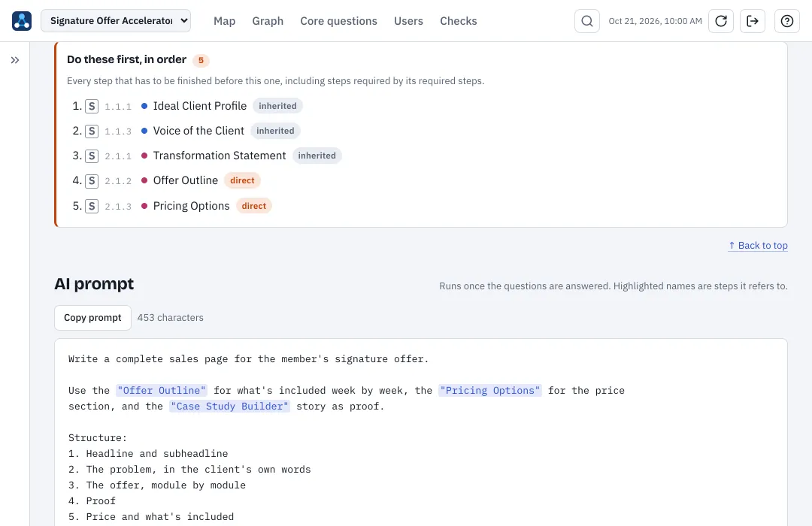
Task: Click the inherited badge on Ideal Client Profile
Action: pos(277,106)
